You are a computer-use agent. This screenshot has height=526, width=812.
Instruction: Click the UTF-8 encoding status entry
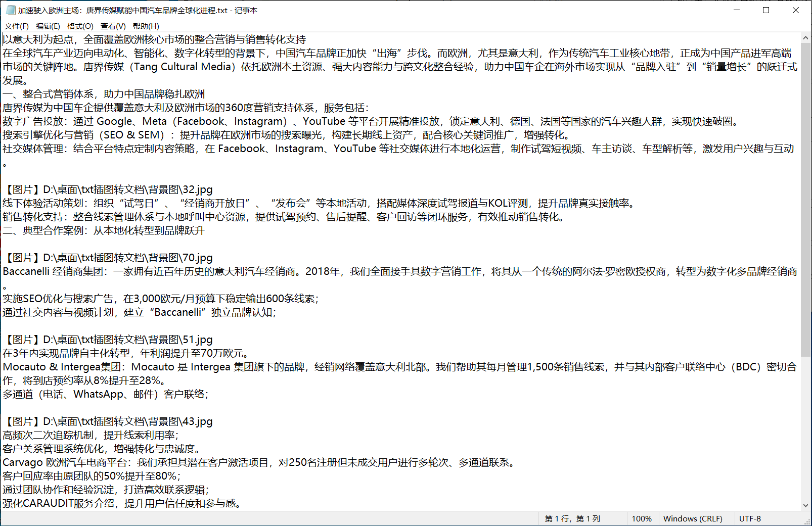point(750,518)
